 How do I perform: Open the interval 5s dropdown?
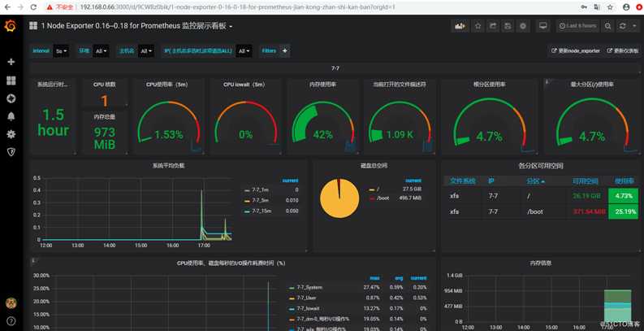pos(62,51)
